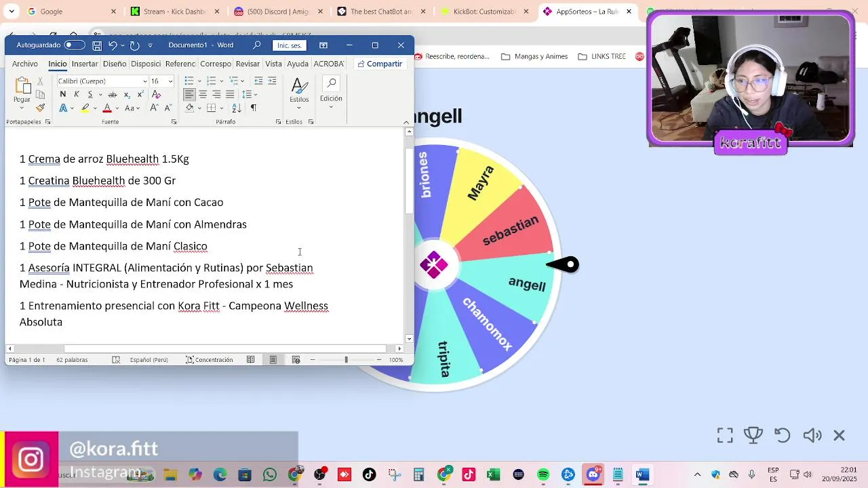
Task: Increase font size with the larger A
Action: point(154,108)
